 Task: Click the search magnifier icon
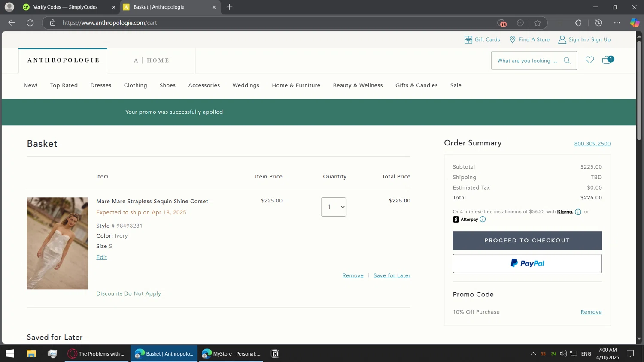[x=567, y=61]
